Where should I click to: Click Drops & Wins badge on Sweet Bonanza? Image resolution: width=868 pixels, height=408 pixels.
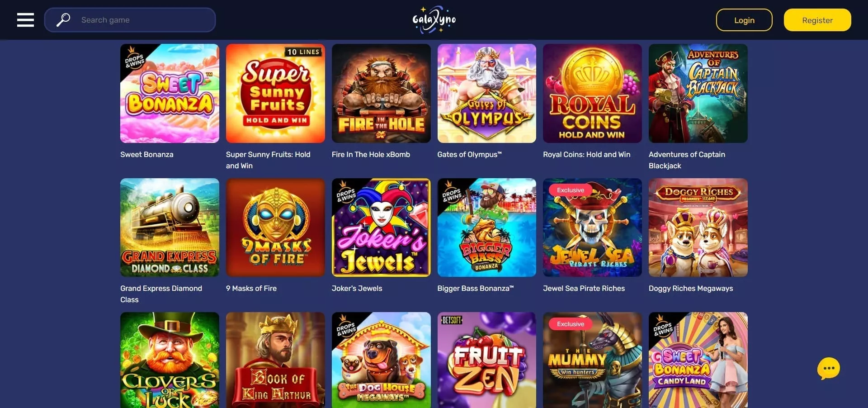134,58
